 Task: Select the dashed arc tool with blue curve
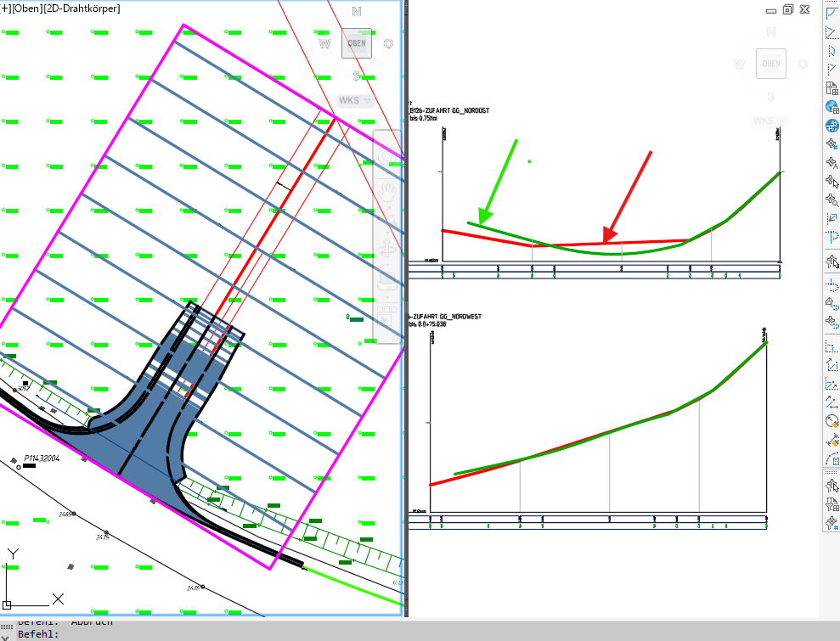(x=832, y=51)
